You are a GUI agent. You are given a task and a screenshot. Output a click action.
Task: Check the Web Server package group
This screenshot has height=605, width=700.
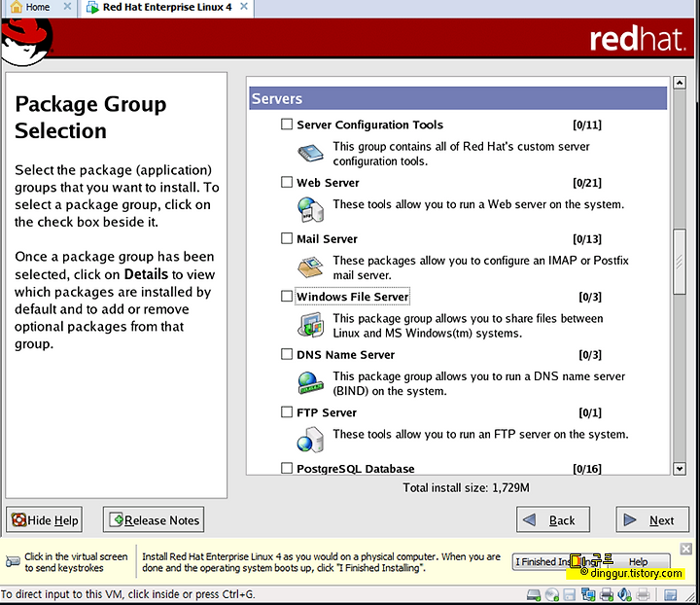pyautogui.click(x=287, y=182)
